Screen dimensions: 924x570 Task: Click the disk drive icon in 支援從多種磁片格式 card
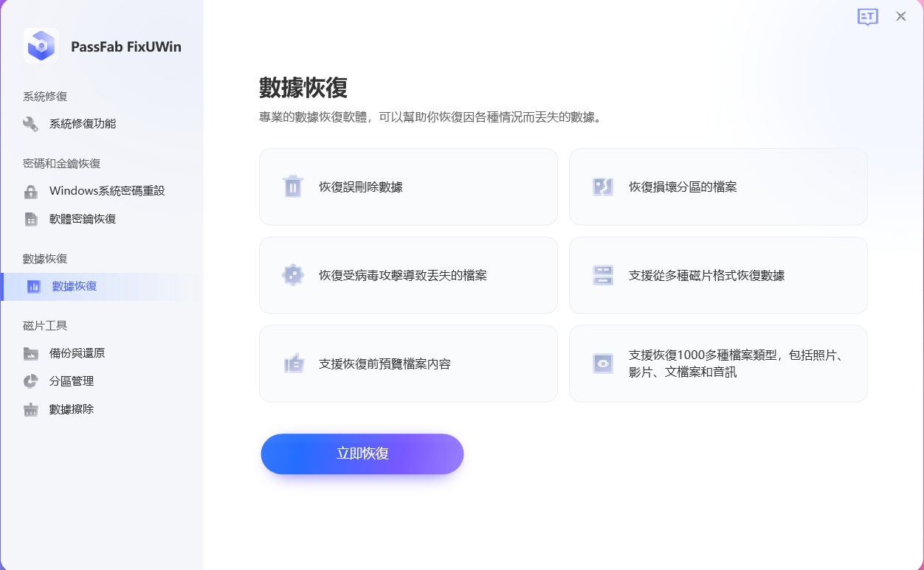coord(603,275)
